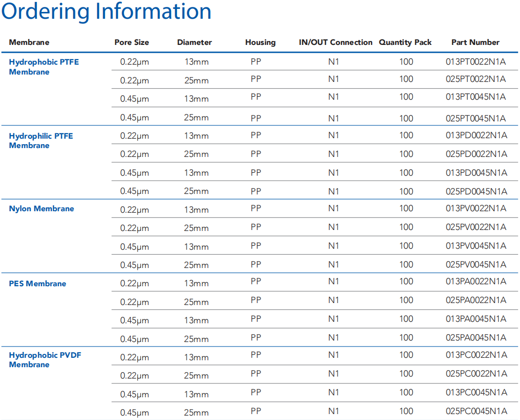Click 25mm diameter in 025PT0022N1A row
The height and width of the screenshot is (420, 520).
[196, 80]
